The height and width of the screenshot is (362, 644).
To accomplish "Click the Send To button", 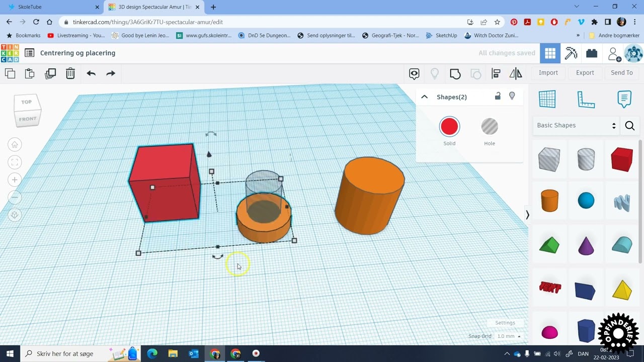I will tap(622, 73).
